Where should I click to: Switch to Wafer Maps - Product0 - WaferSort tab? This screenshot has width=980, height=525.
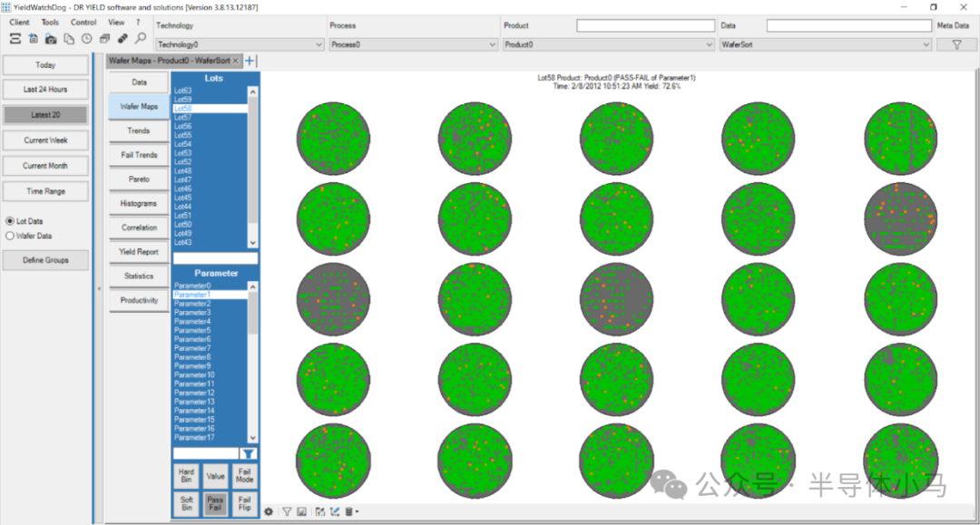(x=170, y=61)
